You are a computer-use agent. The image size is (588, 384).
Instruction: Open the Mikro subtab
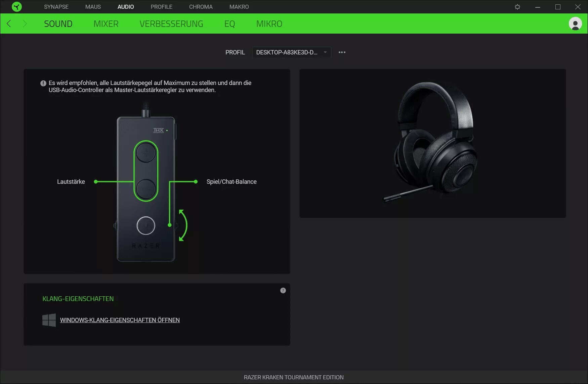269,24
